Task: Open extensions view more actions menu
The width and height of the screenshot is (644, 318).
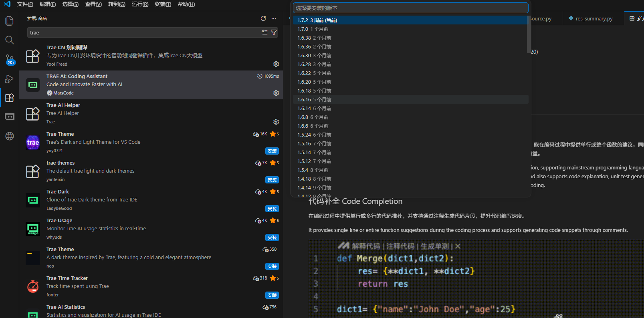Action: click(x=274, y=18)
